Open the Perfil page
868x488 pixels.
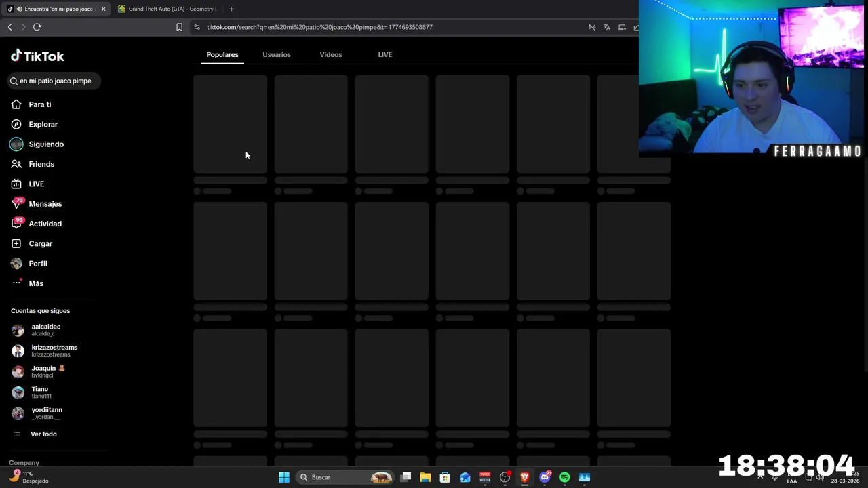[x=29, y=264]
